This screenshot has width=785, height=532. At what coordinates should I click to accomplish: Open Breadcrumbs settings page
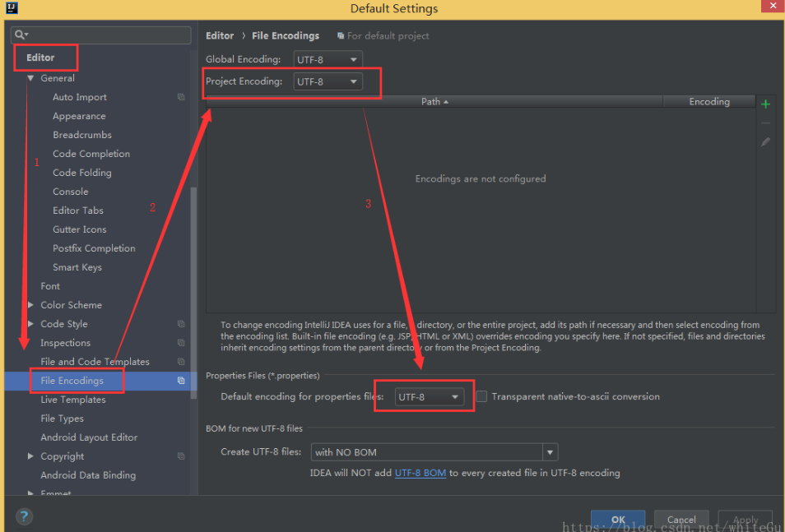pyautogui.click(x=82, y=135)
